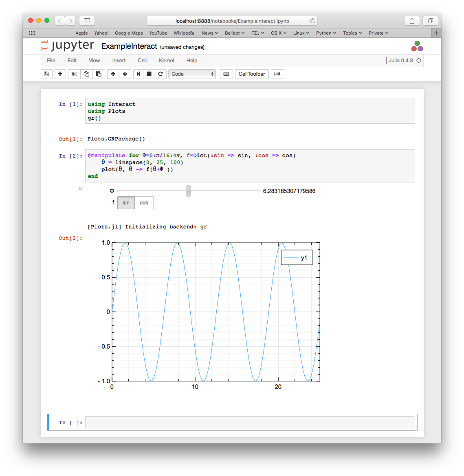Show the Safari sidebar
The image size is (464, 476).
tap(87, 21)
